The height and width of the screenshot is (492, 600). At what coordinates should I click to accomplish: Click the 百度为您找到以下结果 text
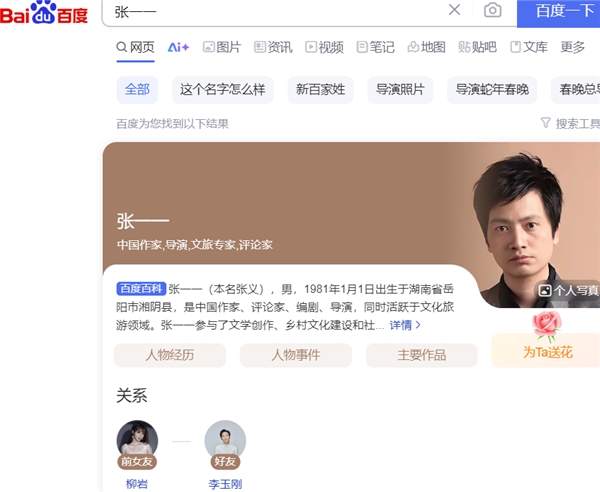pyautogui.click(x=172, y=124)
